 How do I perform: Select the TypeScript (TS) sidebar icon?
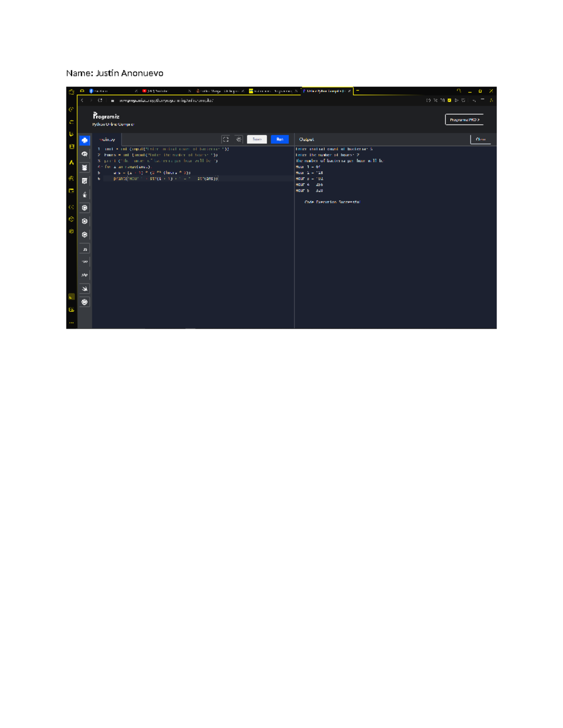tap(84, 261)
